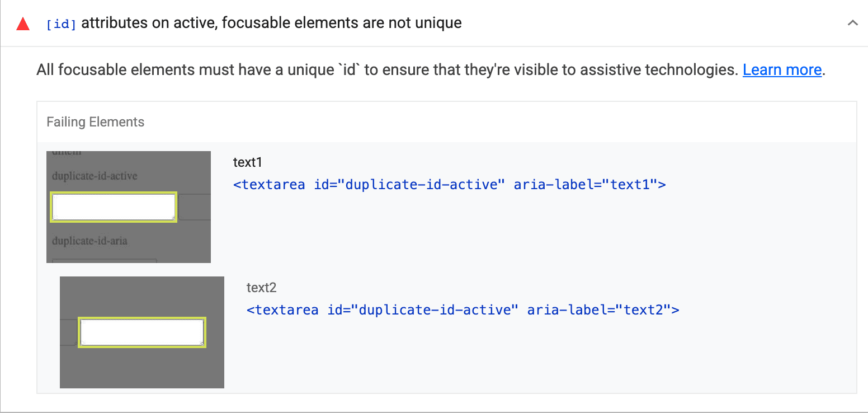Screen dimensions: 868x413
Task: Select the text2 element label
Action: click(x=261, y=287)
